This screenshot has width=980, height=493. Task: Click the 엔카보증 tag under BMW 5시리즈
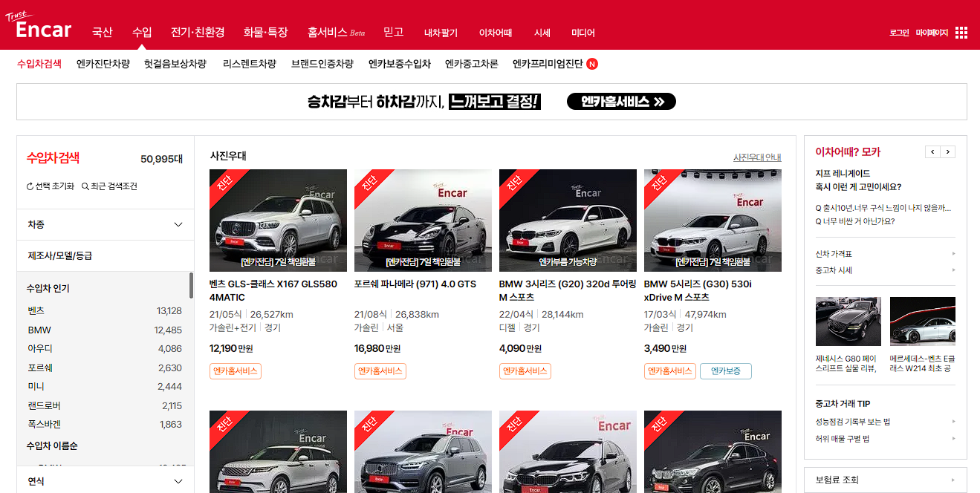coord(726,371)
